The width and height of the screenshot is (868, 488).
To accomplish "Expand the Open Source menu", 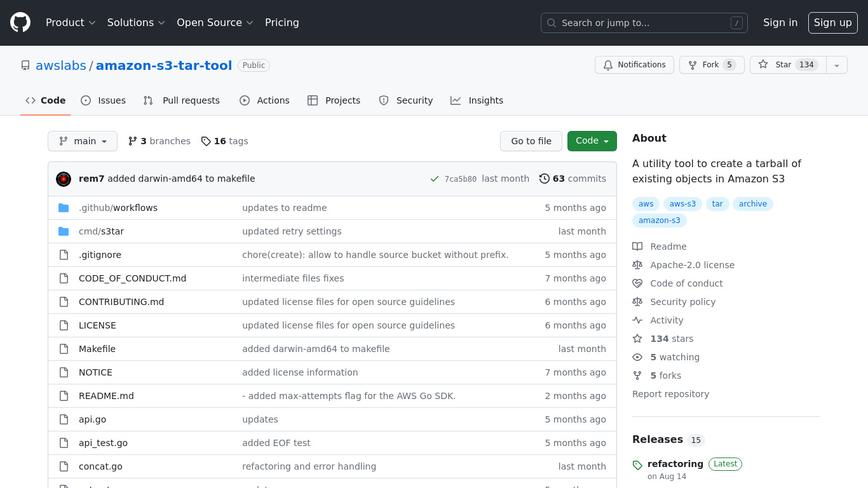I will coord(215,22).
